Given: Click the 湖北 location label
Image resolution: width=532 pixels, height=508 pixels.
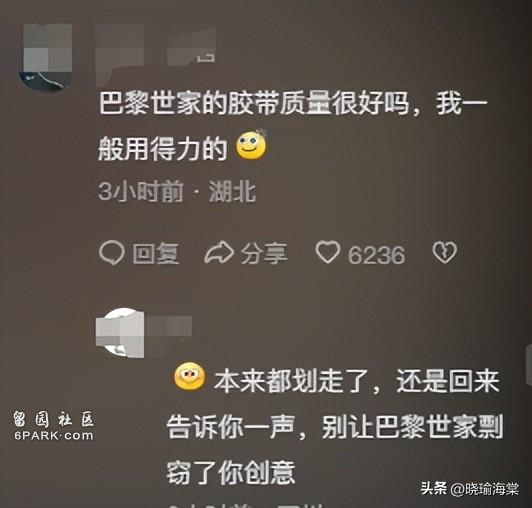Looking at the screenshot, I should click(232, 191).
